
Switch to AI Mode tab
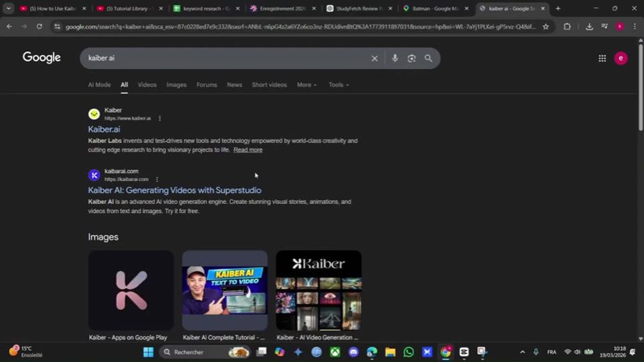[100, 85]
